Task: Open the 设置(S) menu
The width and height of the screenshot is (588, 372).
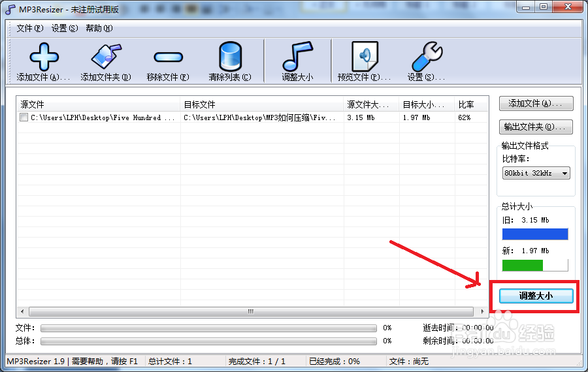Action: tap(65, 28)
